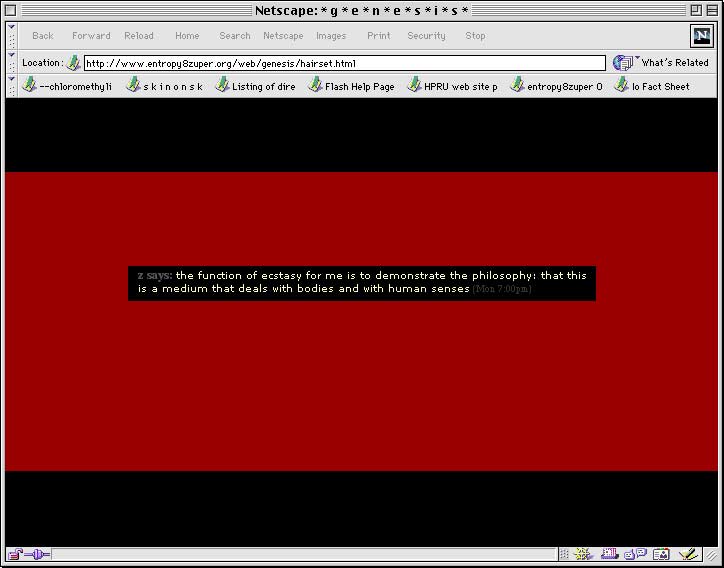Collapse the Location toolbar using its handle
The image size is (724, 568).
(11, 63)
